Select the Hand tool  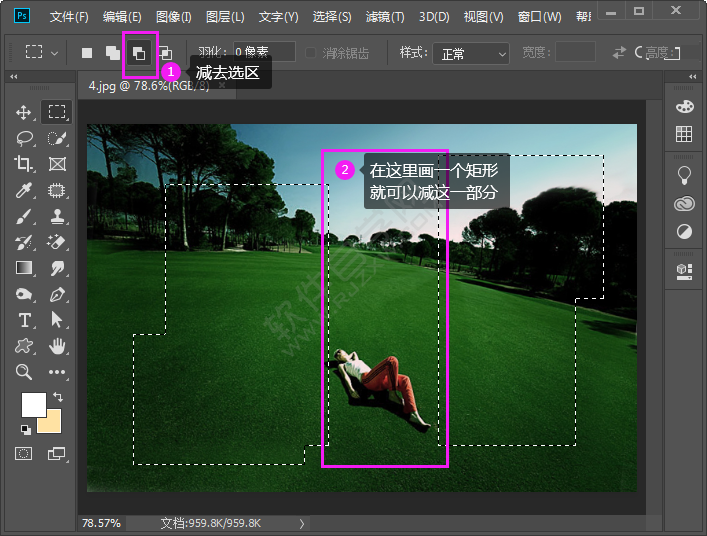coord(57,346)
